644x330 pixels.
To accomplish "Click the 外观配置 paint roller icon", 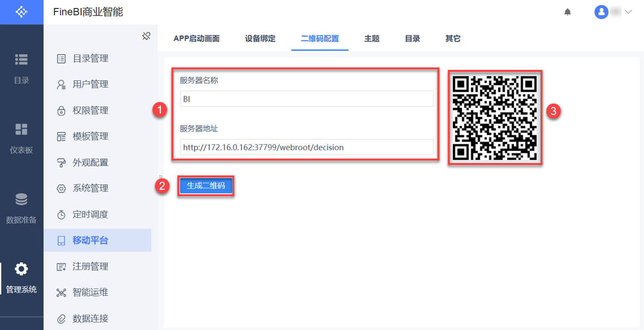I will tap(61, 163).
